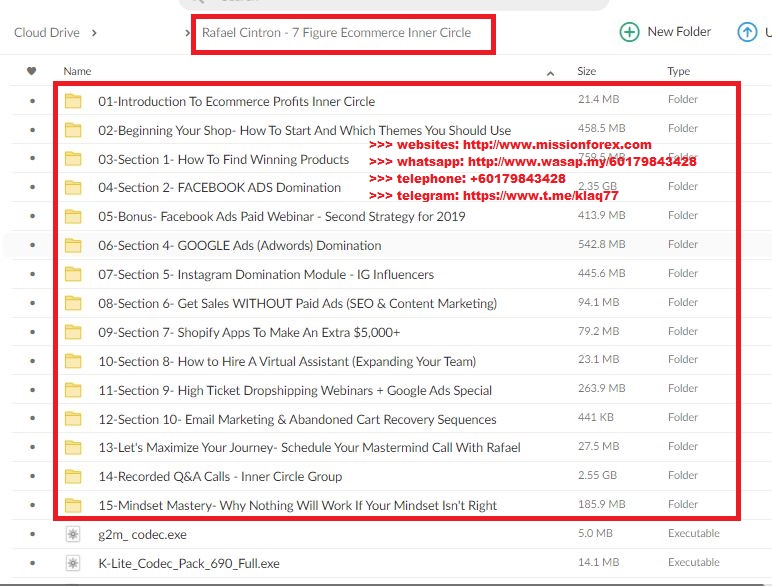Viewport: 772px width, 586px height.
Task: Open 08-Section 6- Get Sales WITHOUT Paid Ads
Action: (297, 303)
